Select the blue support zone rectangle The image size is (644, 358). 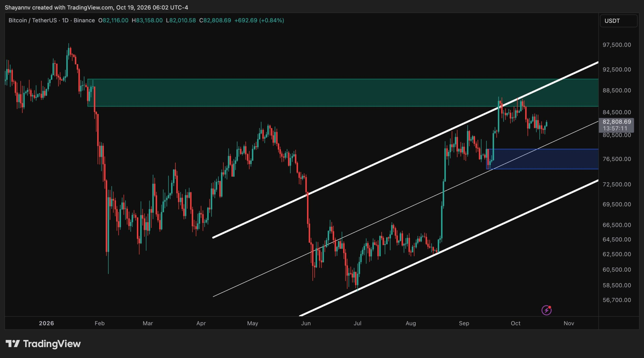542,159
